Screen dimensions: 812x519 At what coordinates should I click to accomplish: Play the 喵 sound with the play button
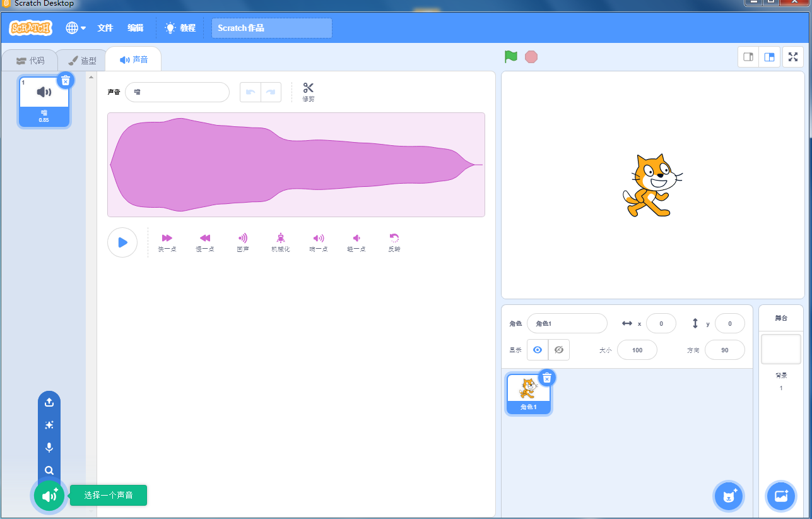[x=122, y=242]
